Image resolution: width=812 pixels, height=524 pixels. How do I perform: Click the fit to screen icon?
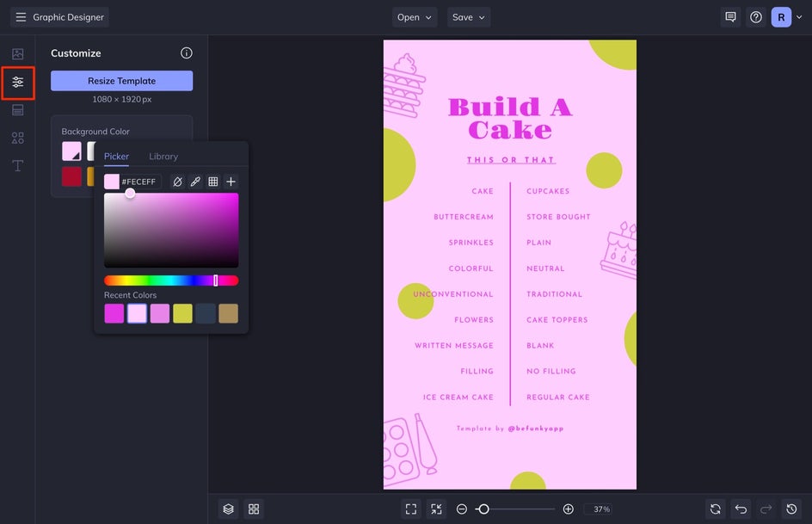tap(411, 509)
